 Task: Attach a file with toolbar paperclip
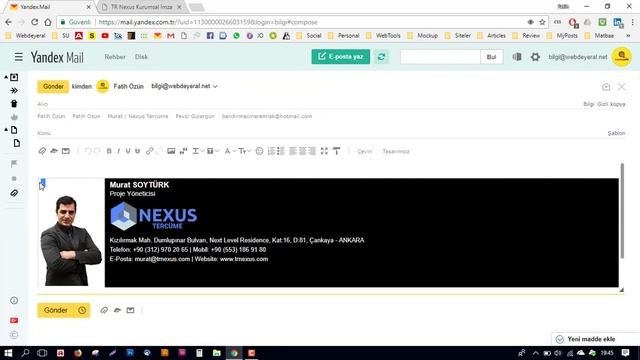point(42,151)
